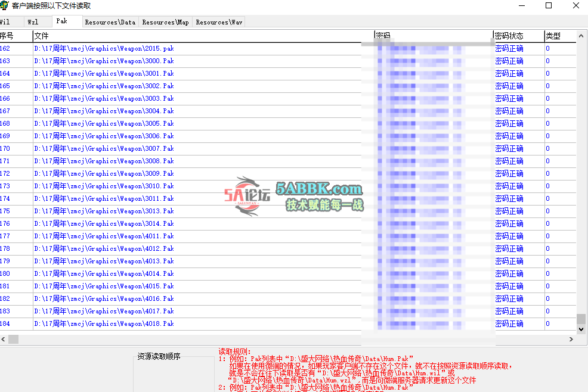Close the window

pyautogui.click(x=576, y=5)
